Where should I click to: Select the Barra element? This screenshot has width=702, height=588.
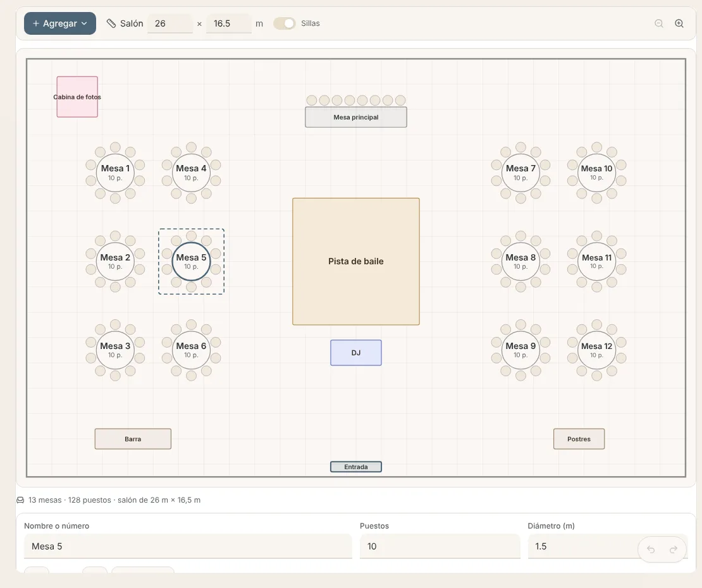point(133,439)
